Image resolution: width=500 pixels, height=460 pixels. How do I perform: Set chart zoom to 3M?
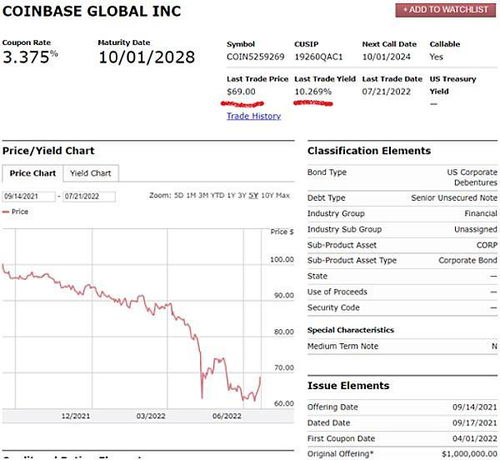tap(203, 195)
